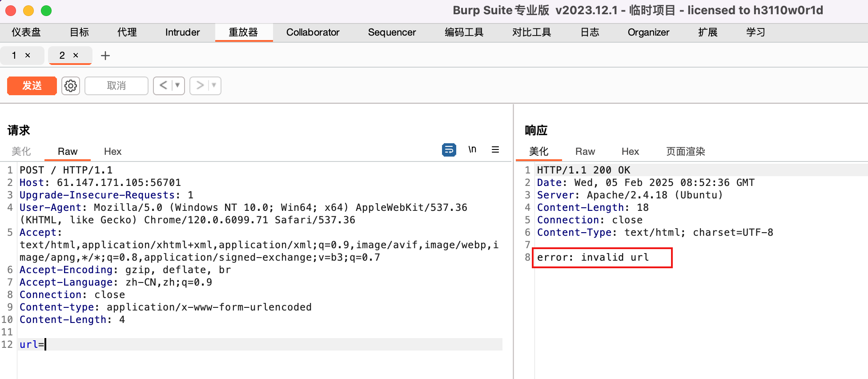Expand the forward history dropdown arrow
The width and height of the screenshot is (868, 379).
coord(214,85)
